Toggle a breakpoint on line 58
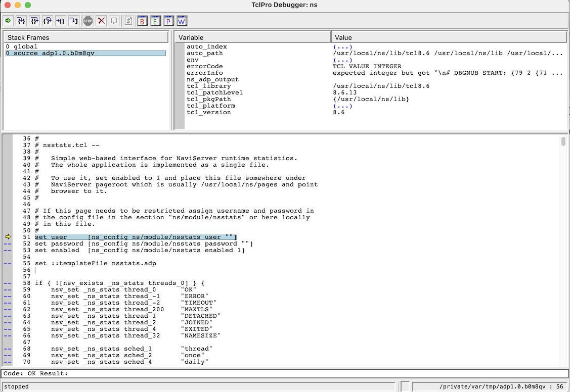The height and width of the screenshot is (392, 570). point(7,283)
